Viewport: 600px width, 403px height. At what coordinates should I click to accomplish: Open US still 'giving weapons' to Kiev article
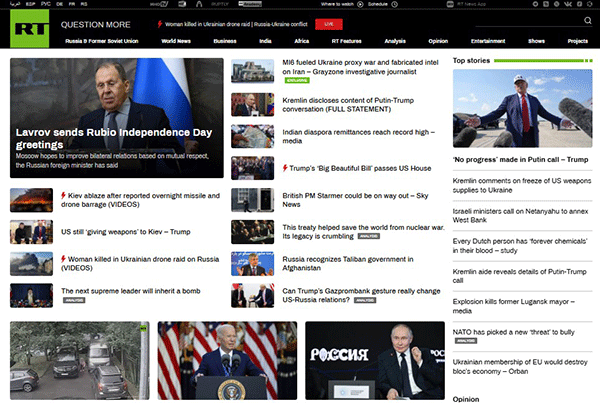pos(126,232)
